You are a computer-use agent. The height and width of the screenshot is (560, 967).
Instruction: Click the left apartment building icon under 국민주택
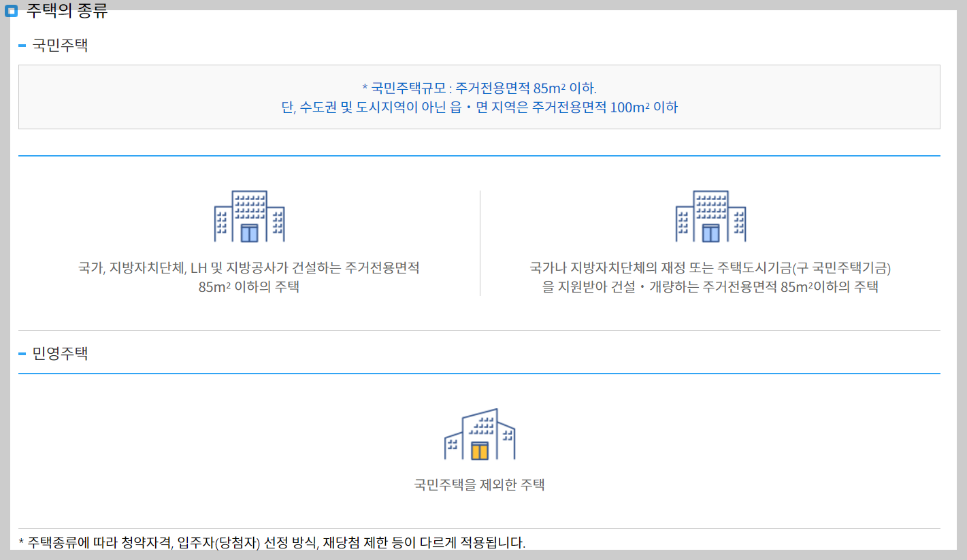point(250,214)
